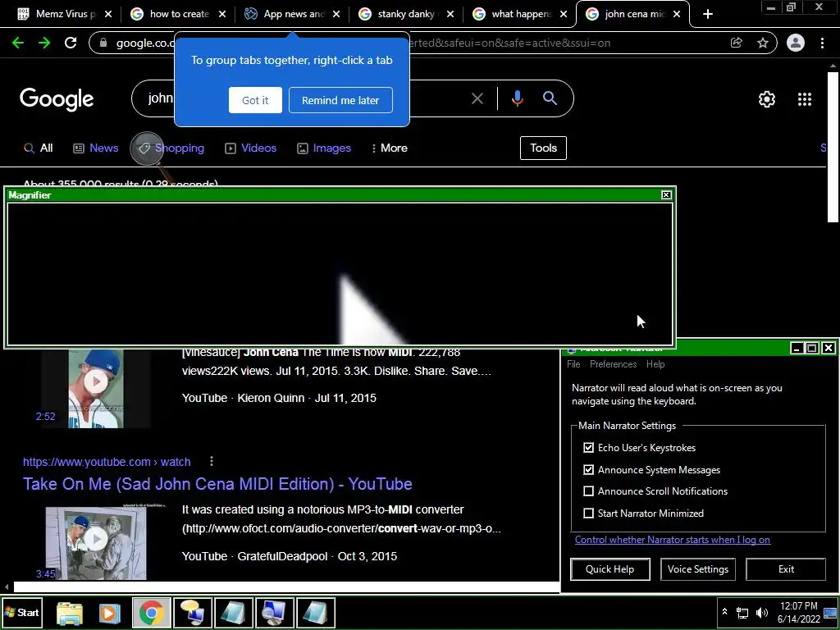
Task: Show hidden tray icons arrow
Action: pyautogui.click(x=724, y=612)
